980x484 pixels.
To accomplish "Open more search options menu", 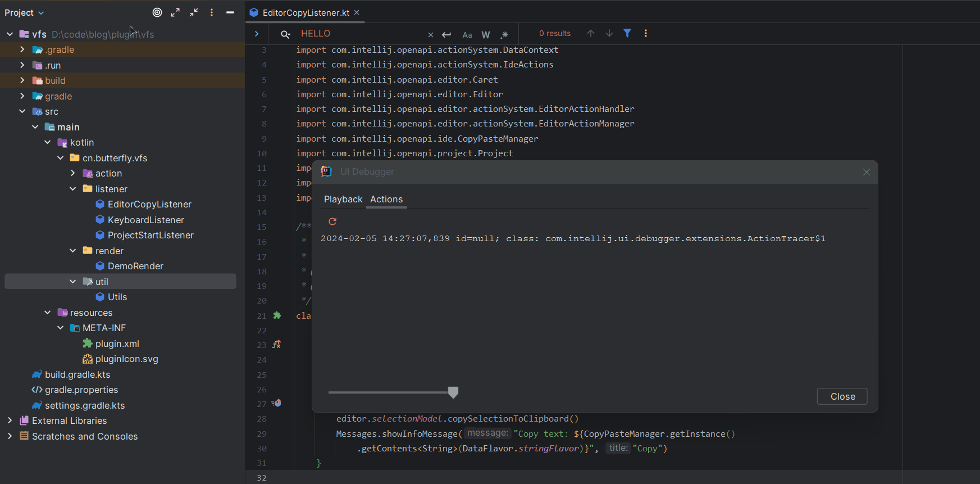I will 646,34.
